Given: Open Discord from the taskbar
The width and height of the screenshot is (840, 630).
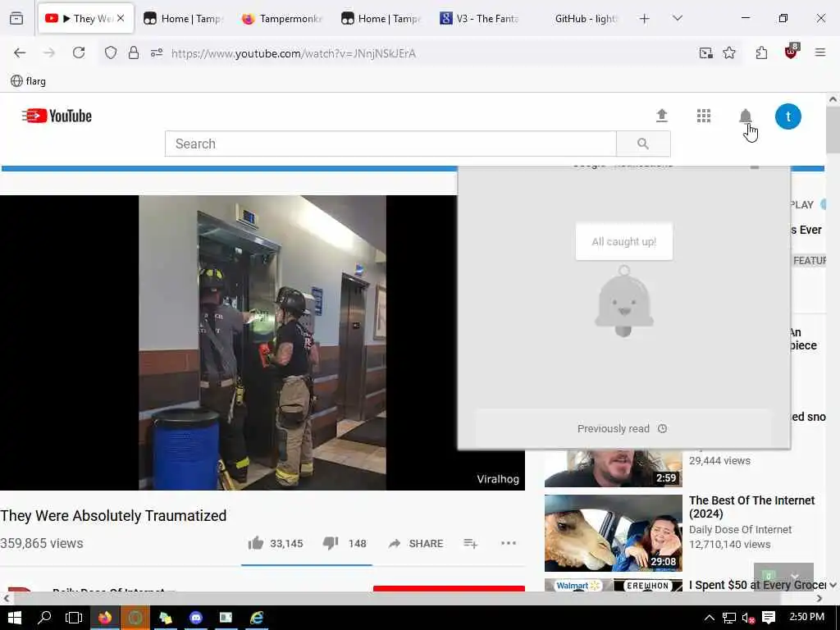Looking at the screenshot, I should [x=195, y=618].
